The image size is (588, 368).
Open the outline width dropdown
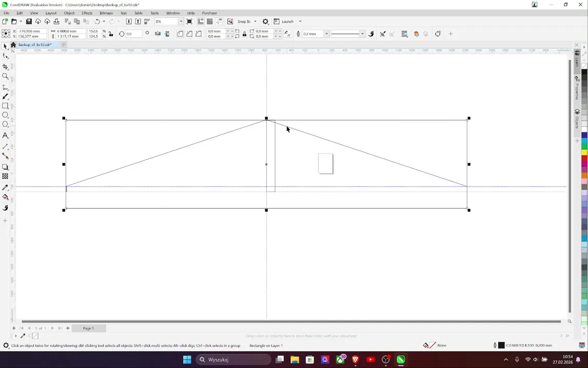[x=326, y=34]
